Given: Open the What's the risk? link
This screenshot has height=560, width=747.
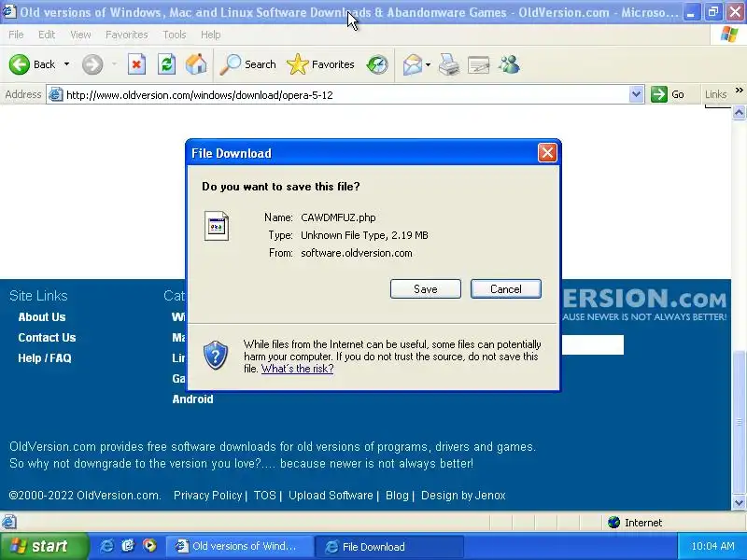Looking at the screenshot, I should click(297, 369).
